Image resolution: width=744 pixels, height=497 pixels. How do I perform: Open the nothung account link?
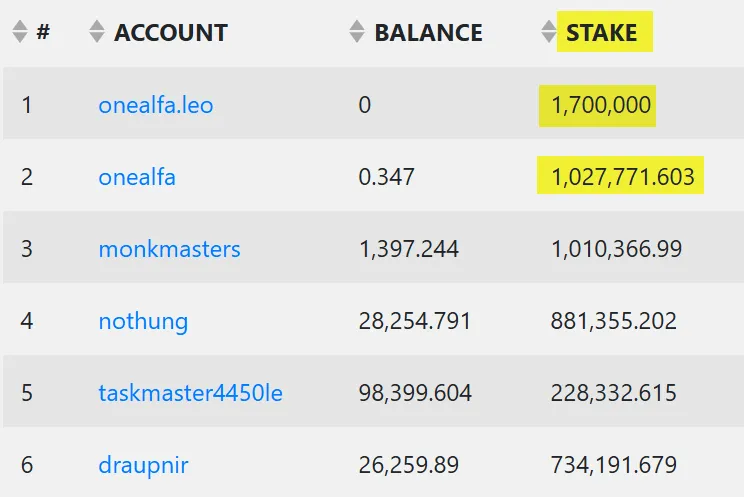(x=143, y=321)
